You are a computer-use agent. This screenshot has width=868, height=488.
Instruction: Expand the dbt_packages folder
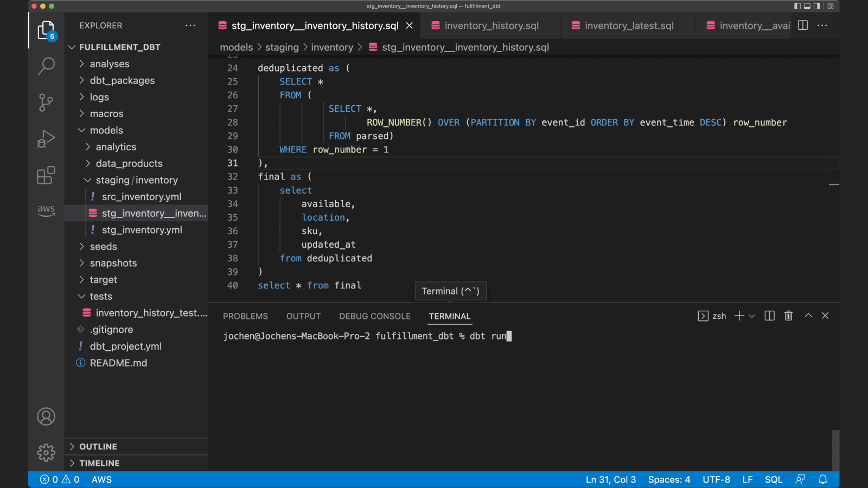136,80
